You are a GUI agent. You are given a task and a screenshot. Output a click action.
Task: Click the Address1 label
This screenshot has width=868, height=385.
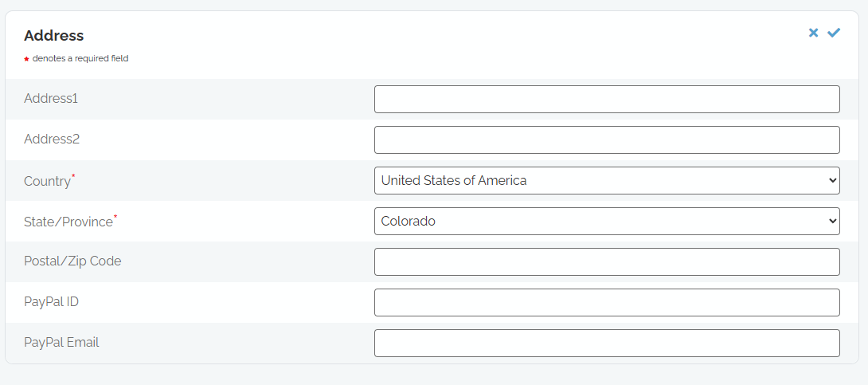point(51,99)
